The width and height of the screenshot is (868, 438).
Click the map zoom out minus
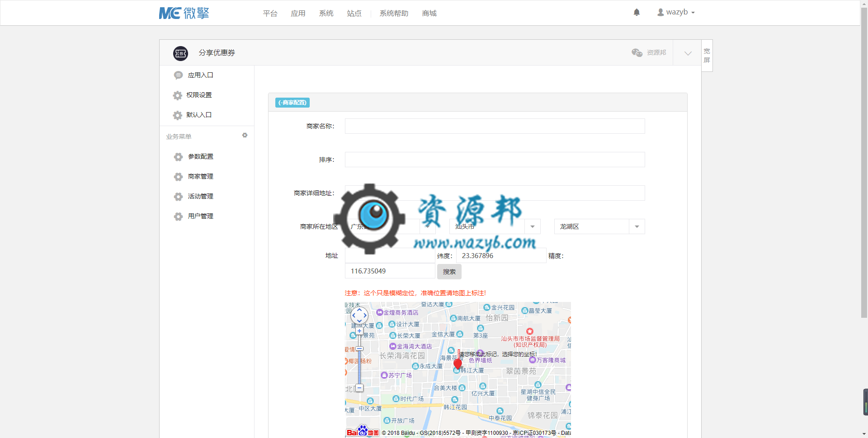[359, 388]
